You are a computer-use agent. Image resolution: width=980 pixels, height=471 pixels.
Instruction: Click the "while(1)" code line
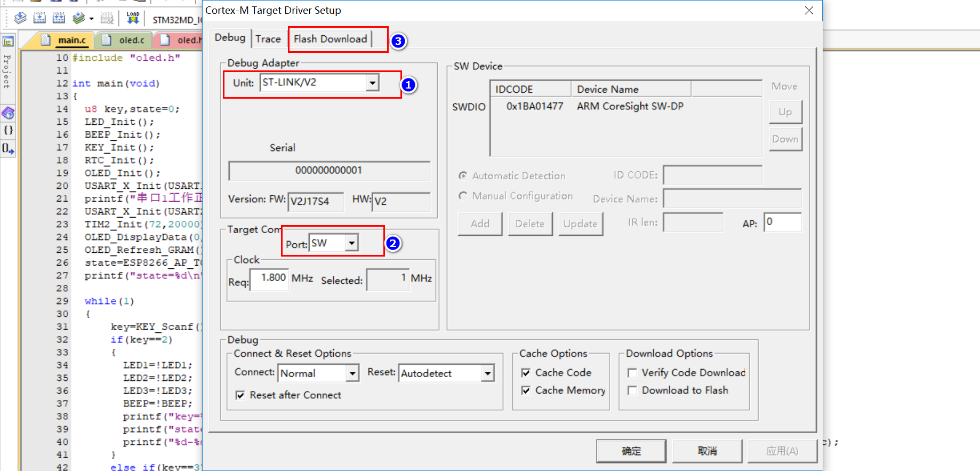pyautogui.click(x=109, y=301)
